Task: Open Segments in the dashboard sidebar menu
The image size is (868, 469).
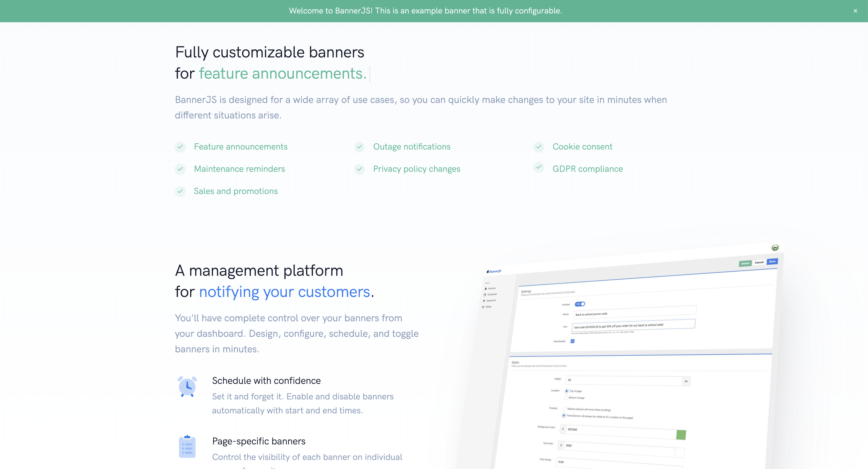Action: [x=491, y=301]
